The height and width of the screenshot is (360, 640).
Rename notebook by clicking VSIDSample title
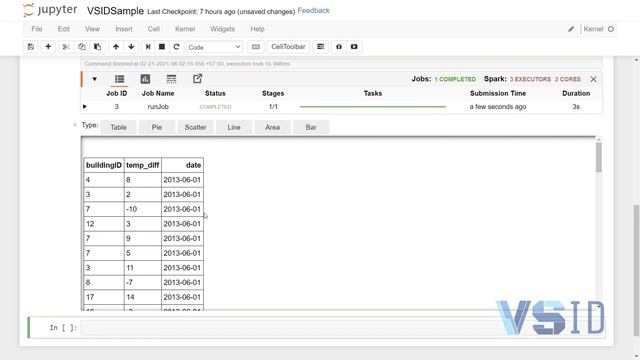115,11
